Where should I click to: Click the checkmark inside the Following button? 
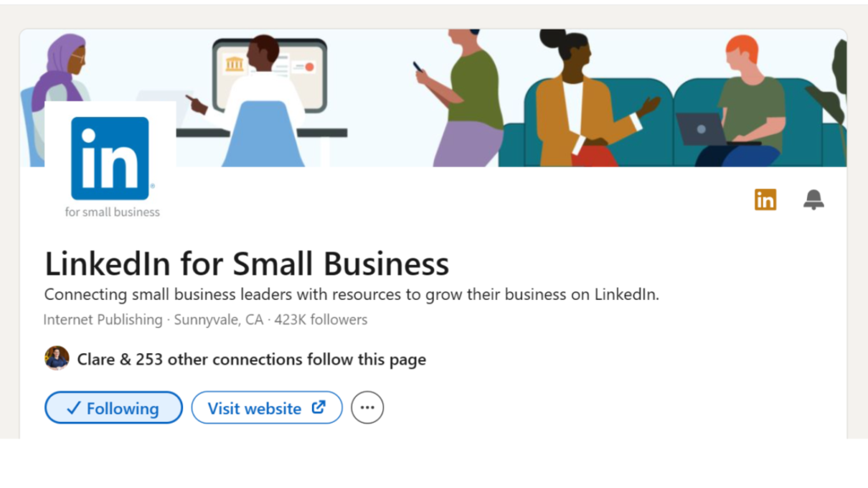pyautogui.click(x=74, y=408)
